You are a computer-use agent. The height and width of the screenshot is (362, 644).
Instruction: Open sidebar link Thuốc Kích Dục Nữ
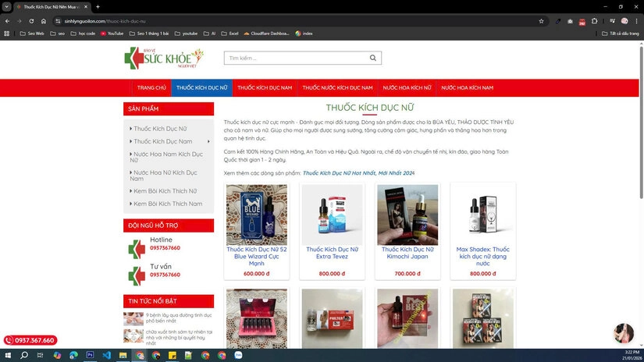[x=160, y=129]
